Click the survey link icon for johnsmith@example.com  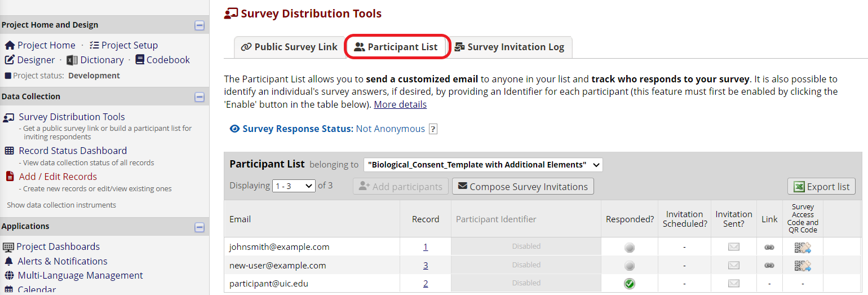pyautogui.click(x=769, y=247)
